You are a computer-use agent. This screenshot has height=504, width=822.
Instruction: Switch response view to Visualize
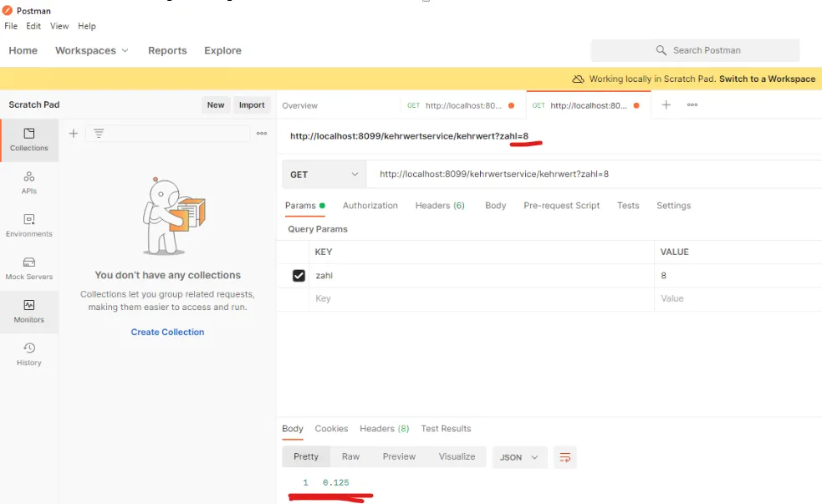point(457,457)
